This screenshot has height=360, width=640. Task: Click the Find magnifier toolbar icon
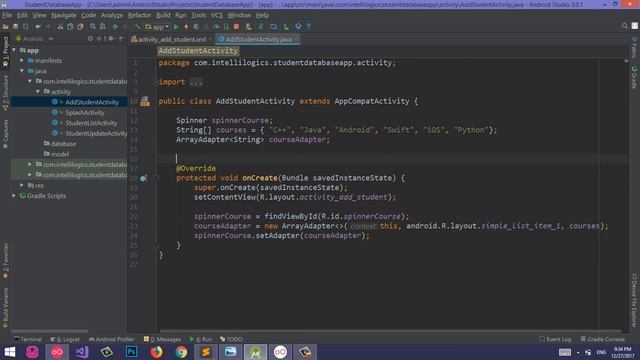pos(93,27)
